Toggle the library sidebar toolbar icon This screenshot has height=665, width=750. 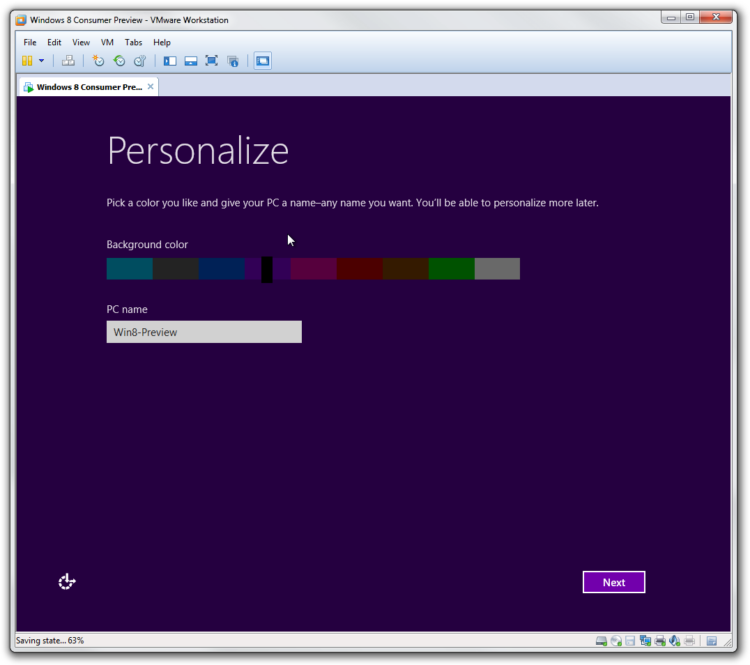(170, 61)
